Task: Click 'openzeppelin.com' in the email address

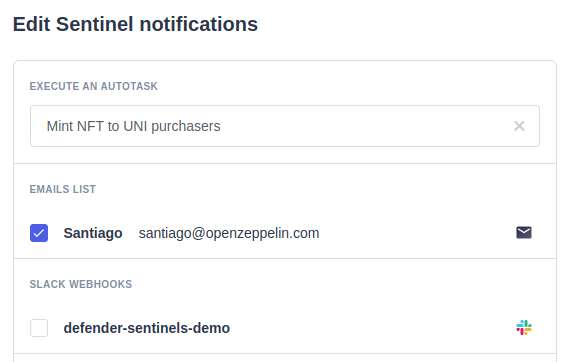Action: pyautogui.click(x=263, y=233)
